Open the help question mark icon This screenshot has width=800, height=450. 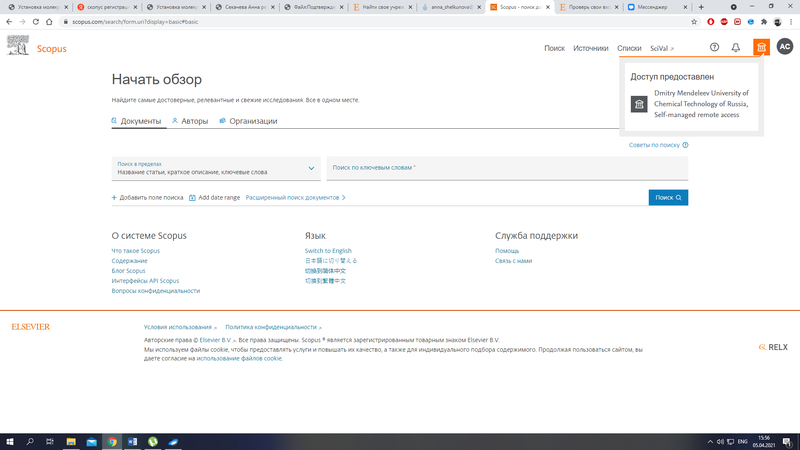pos(714,47)
